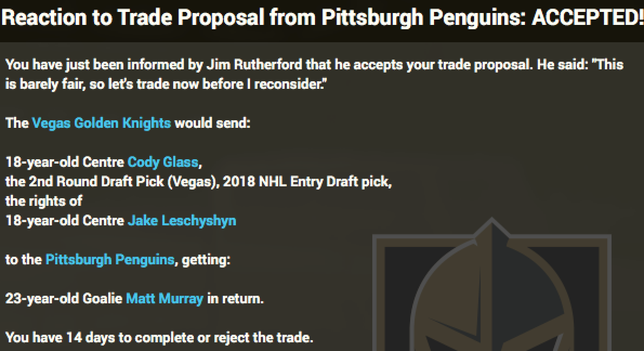Click the '23-year-old Goalie' text
The height and width of the screenshot is (351, 644).
pos(64,298)
